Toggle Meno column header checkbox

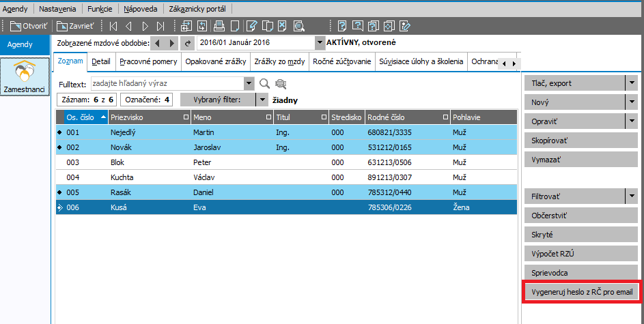coord(268,117)
